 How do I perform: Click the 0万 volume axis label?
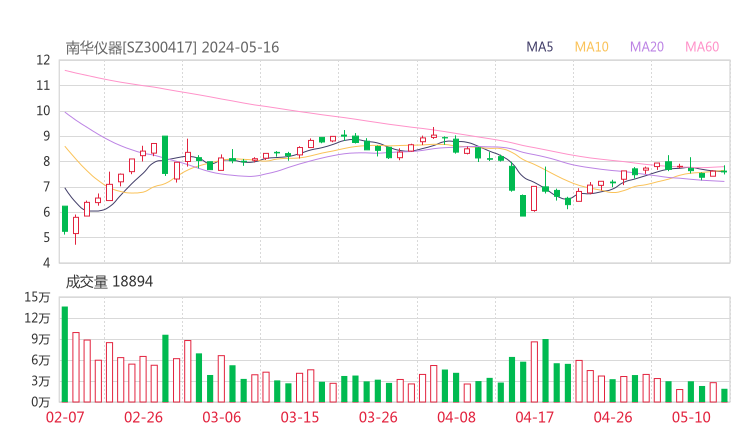point(41,402)
